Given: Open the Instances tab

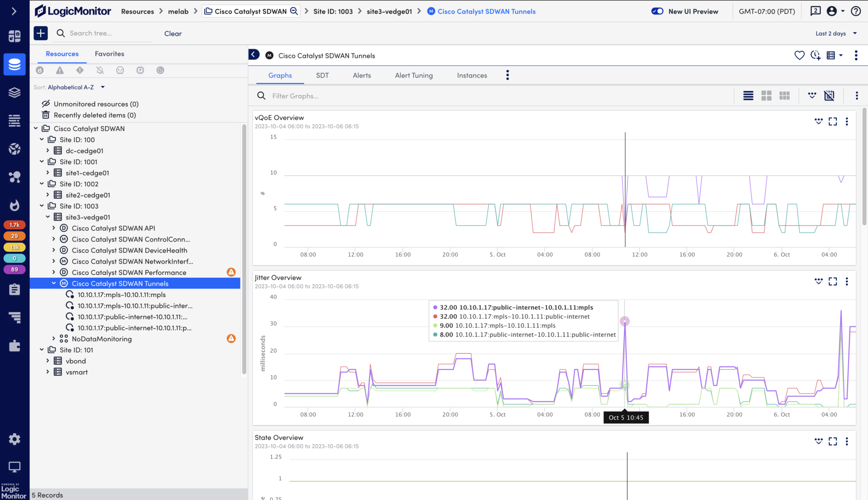Looking at the screenshot, I should point(472,75).
